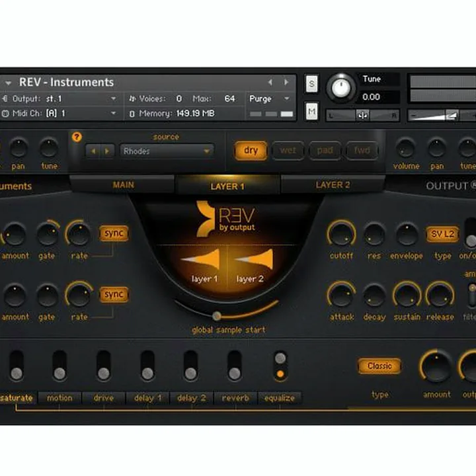Image resolution: width=476 pixels, height=476 pixels.
Task: Open the SV L2 filter type selector
Action: [x=442, y=234]
